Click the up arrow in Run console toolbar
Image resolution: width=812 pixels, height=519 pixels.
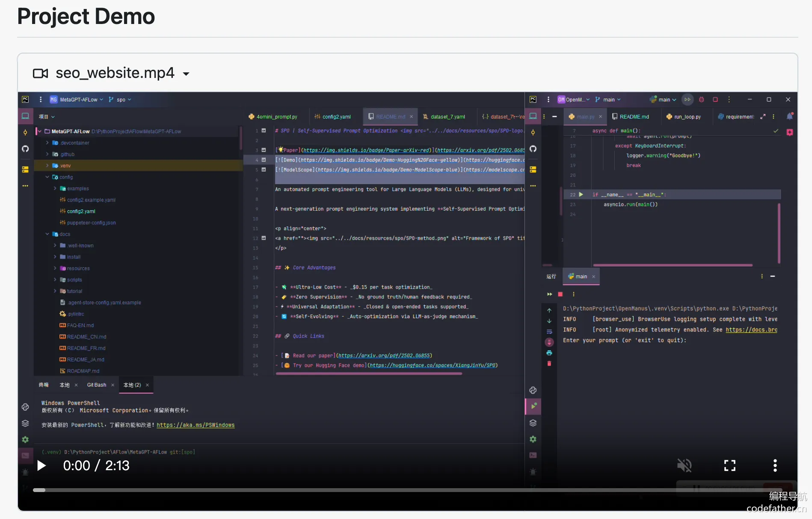click(549, 310)
